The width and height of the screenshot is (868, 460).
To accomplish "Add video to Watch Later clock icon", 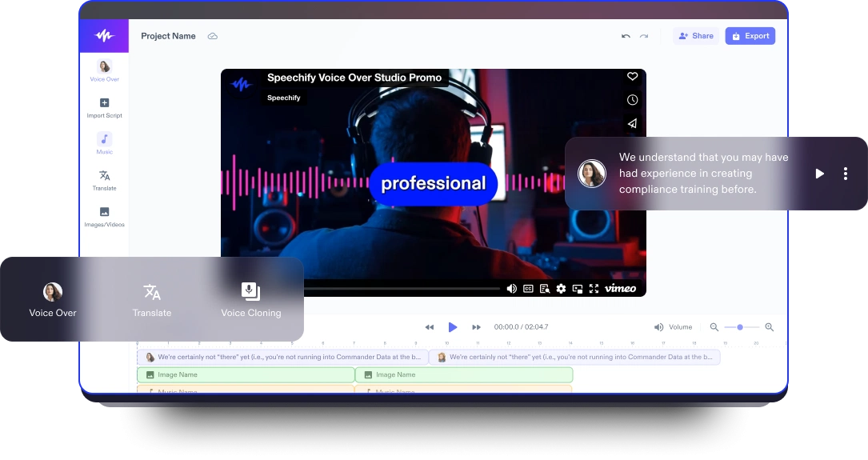I will pyautogui.click(x=632, y=100).
